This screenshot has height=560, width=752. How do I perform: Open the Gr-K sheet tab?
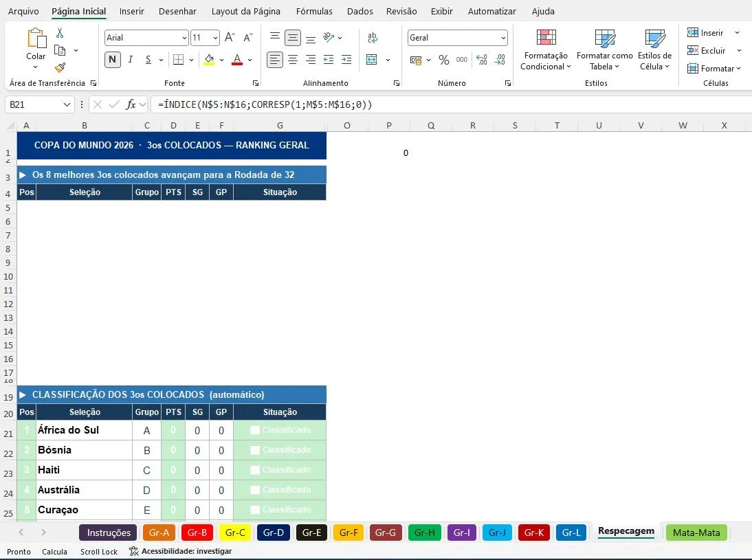[534, 533]
